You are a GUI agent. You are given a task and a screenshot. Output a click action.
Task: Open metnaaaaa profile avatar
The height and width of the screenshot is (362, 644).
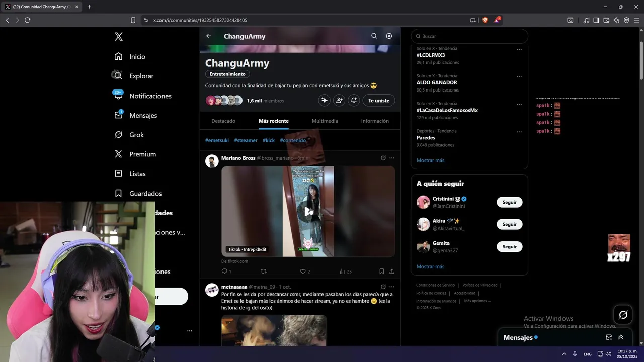point(212,290)
